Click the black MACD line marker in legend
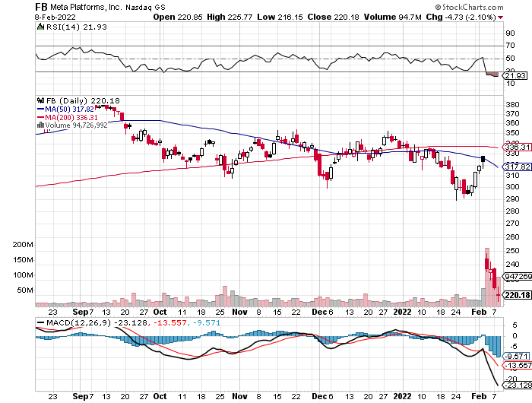 point(40,323)
